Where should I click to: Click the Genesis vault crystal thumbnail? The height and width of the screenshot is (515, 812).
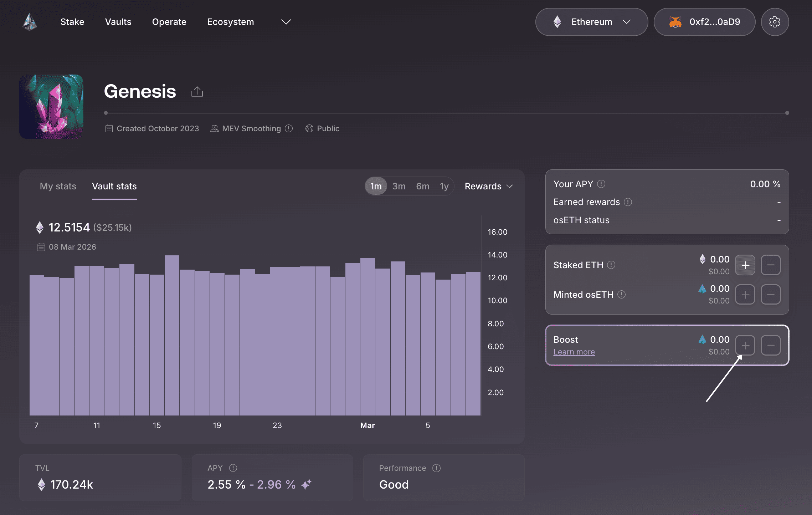pyautogui.click(x=51, y=107)
